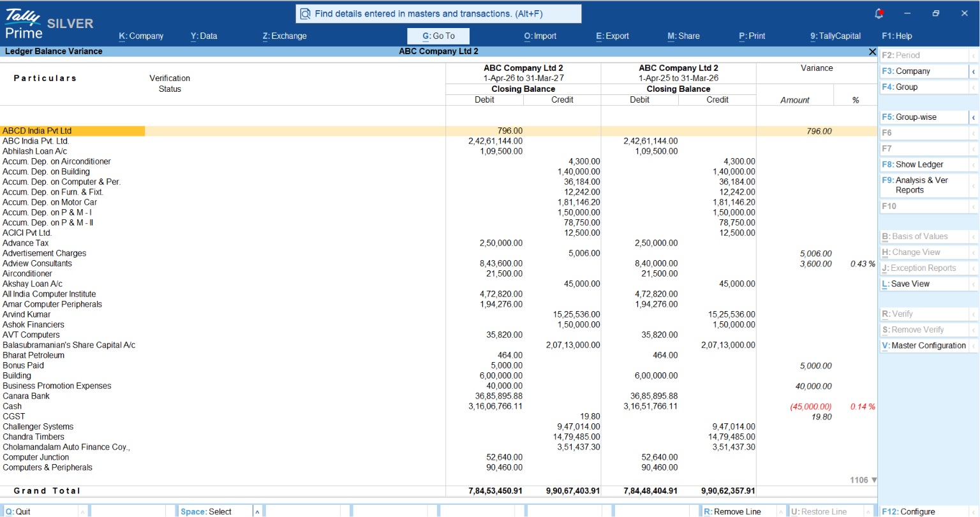This screenshot has height=517, width=980.
Task: Select the Computers & Peripherals ledger
Action: click(47, 468)
